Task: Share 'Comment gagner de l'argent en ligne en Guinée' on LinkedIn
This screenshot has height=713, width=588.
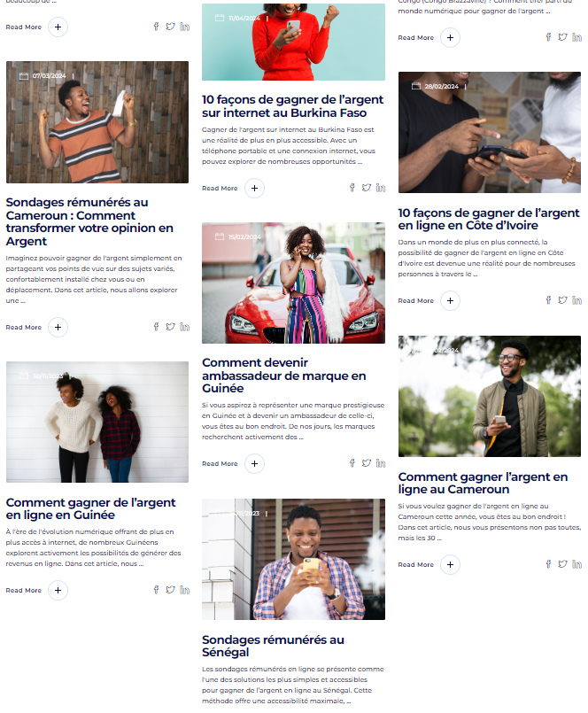Action: point(184,590)
